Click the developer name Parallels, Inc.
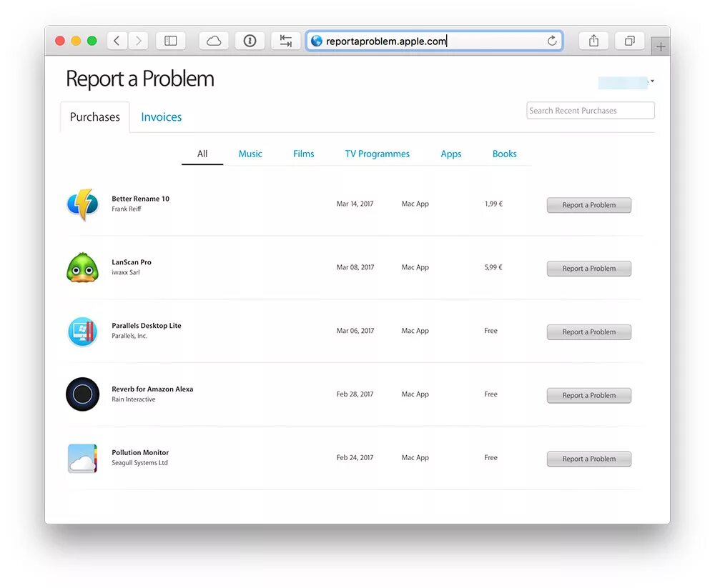 click(x=129, y=336)
